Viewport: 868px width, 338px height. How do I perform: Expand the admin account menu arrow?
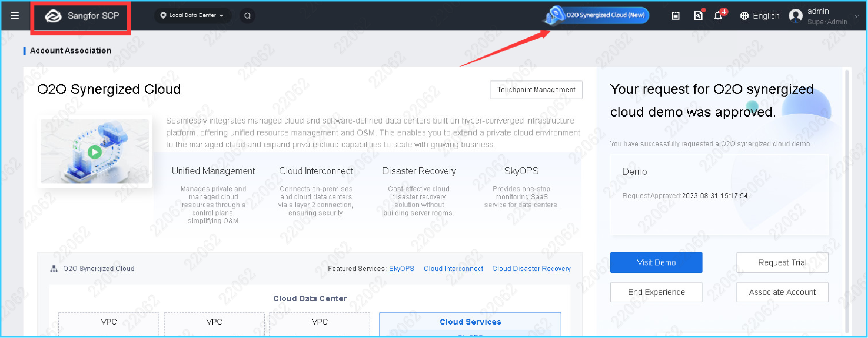(x=857, y=16)
